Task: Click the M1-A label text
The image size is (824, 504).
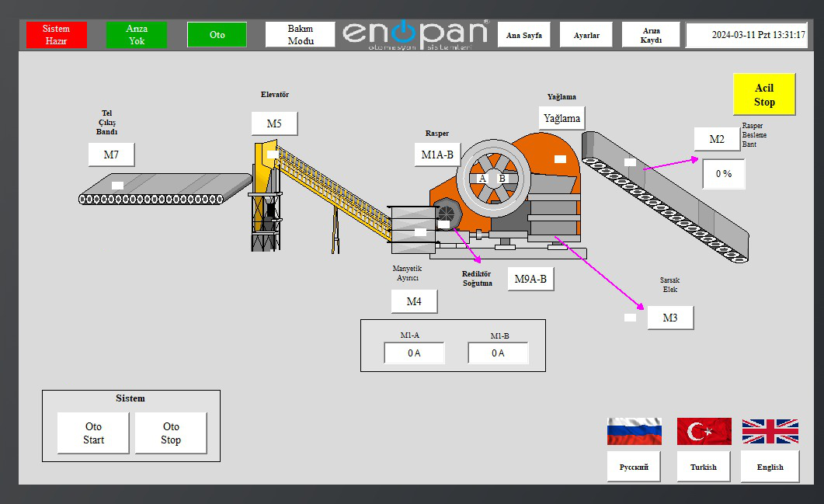Action: [410, 335]
